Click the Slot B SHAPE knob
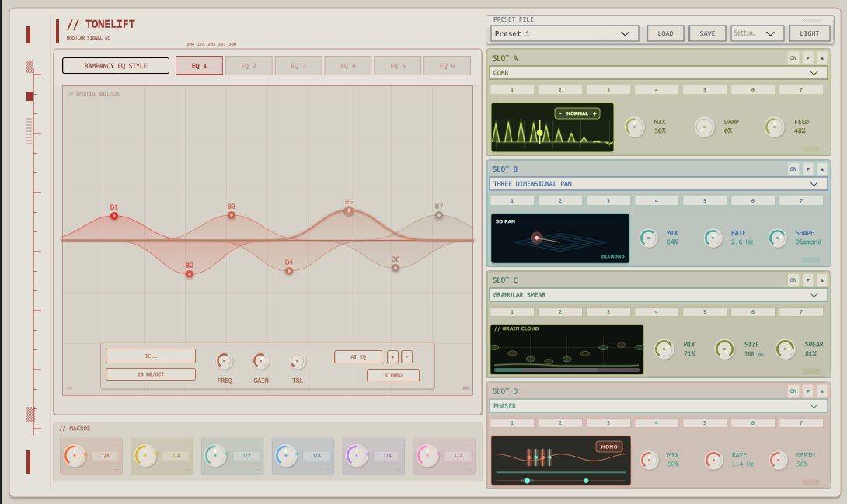 point(778,238)
